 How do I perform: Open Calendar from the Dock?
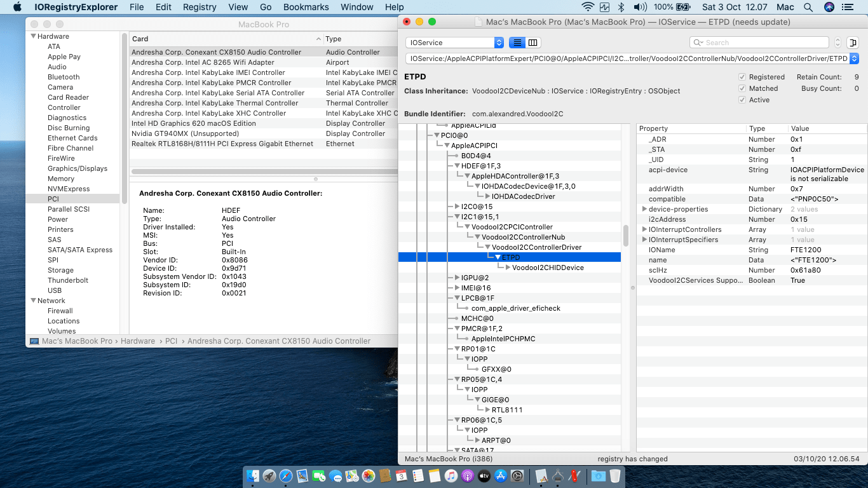click(402, 475)
